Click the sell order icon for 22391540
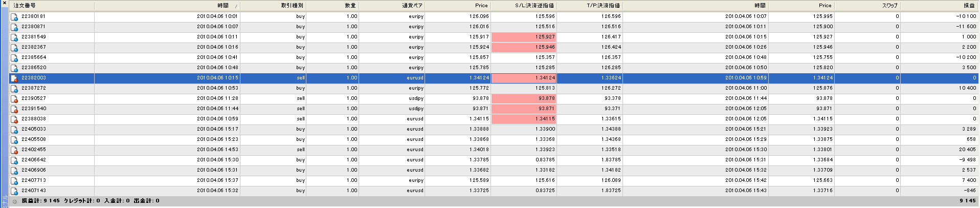 [x=14, y=109]
